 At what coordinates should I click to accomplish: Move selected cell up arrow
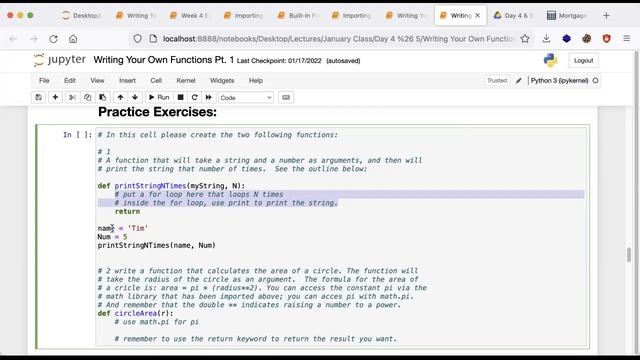120,98
